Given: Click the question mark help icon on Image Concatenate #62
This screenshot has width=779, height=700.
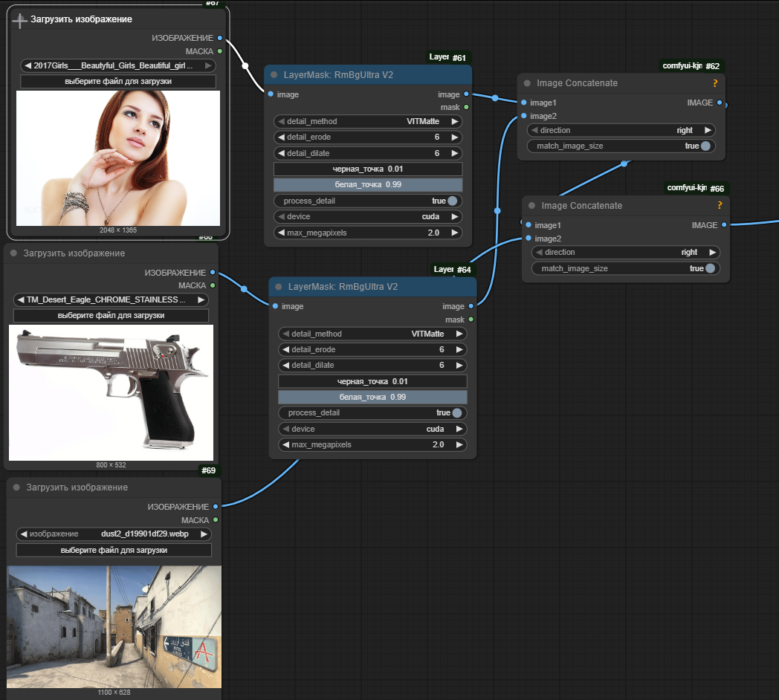Looking at the screenshot, I should click(714, 83).
